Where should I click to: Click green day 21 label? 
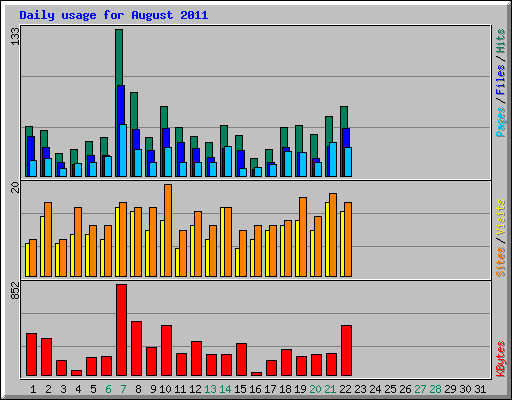pos(330,389)
